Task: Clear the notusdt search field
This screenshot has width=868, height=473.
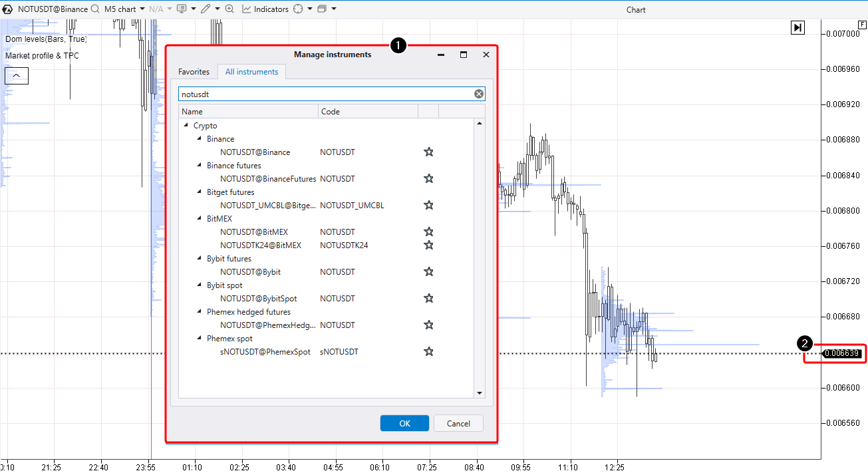Action: click(x=479, y=94)
